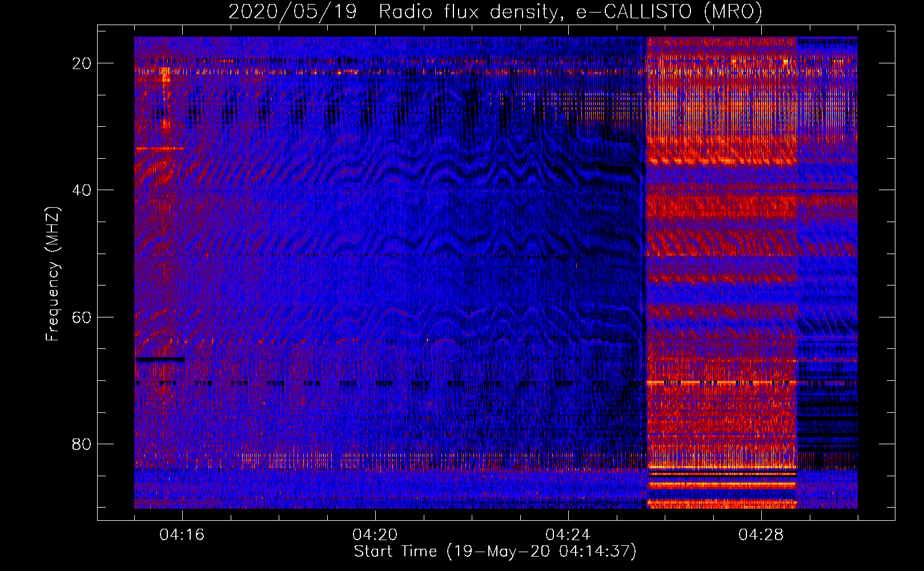Click the '40' frequency tick label

pos(82,190)
